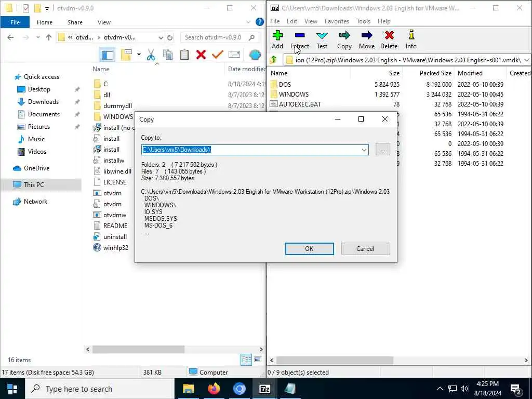This screenshot has height=399, width=532.
Task: Select Downloads in Quick access
Action: click(43, 102)
